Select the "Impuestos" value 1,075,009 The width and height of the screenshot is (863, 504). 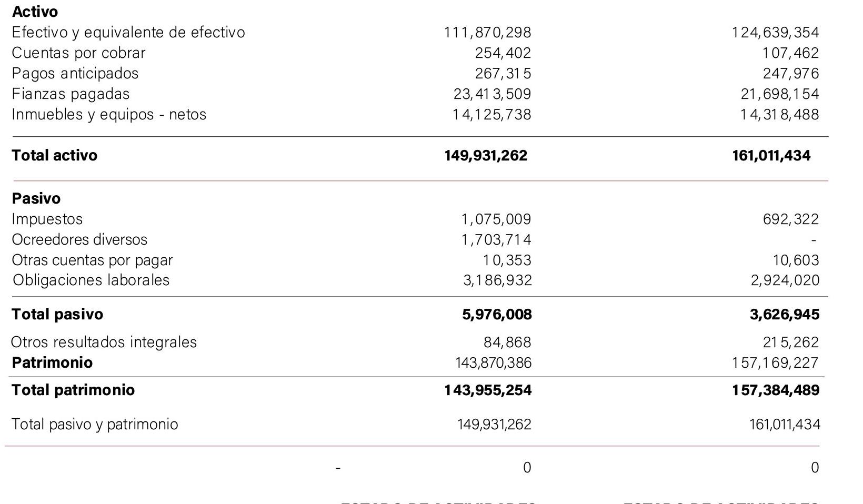496,219
